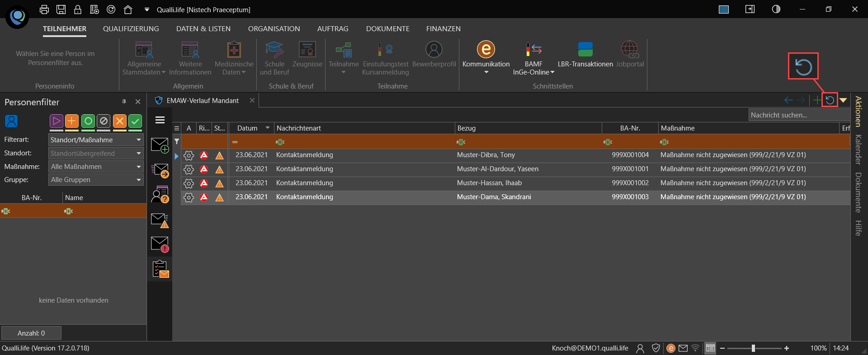868x355 pixels.
Task: Click the list-with-play report icon in title bar
Action: pyautogui.click(x=94, y=9)
